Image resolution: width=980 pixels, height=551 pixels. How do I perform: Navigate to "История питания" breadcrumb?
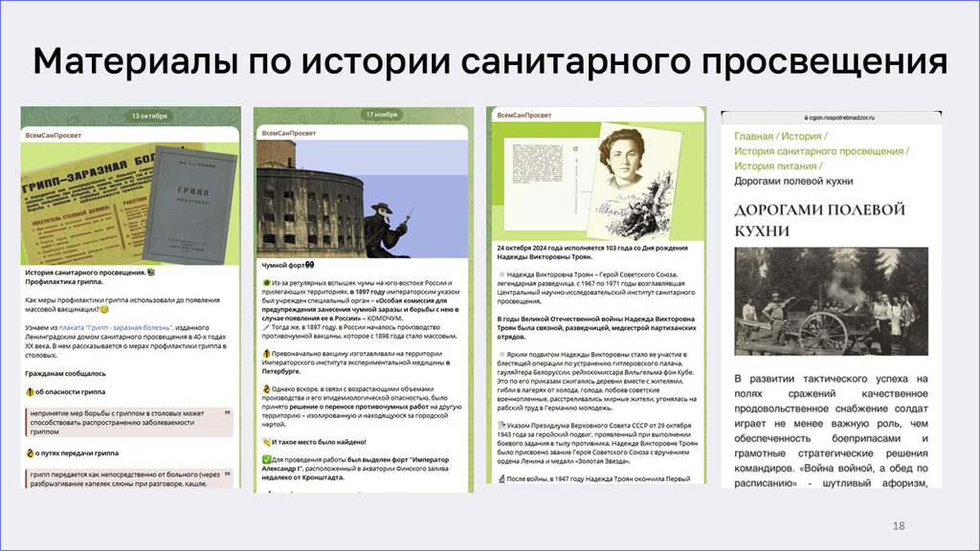tap(778, 165)
